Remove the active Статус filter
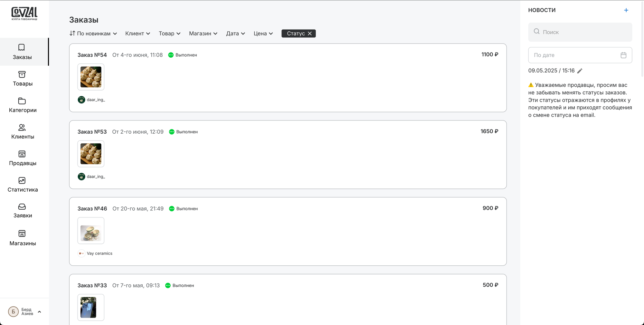The image size is (644, 325). pos(310,33)
